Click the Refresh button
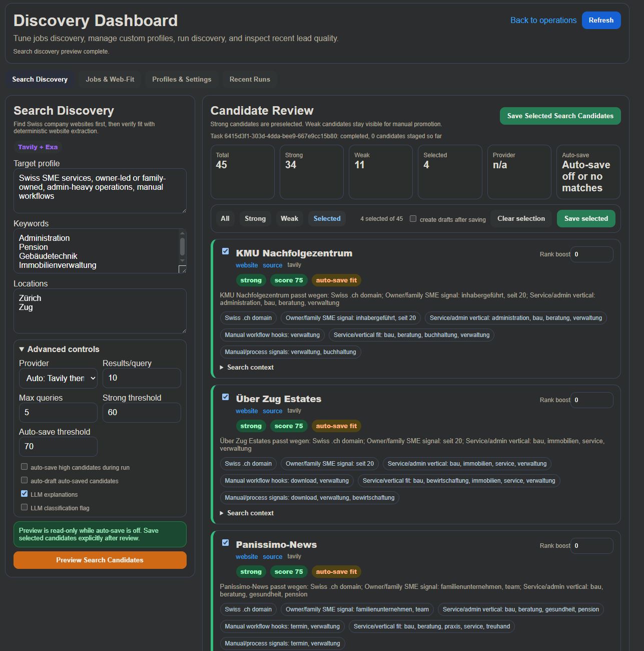Viewport: 644px width, 651px height. pyautogui.click(x=601, y=21)
